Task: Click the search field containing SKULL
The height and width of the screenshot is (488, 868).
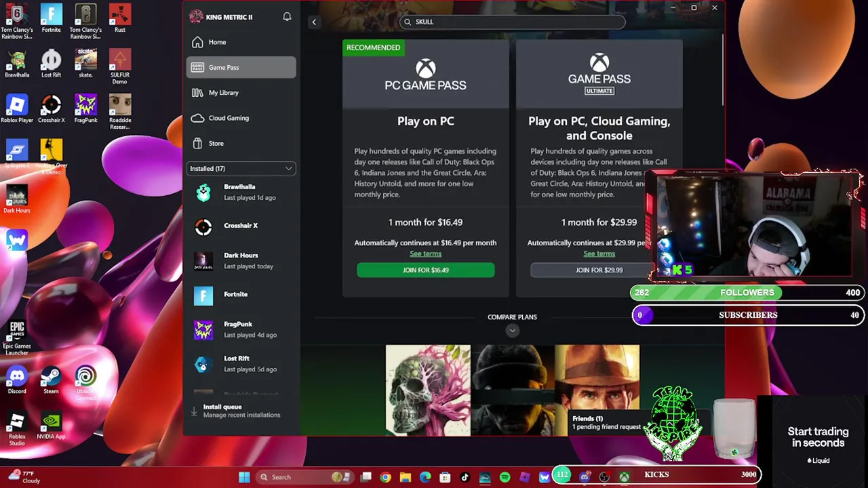Action: point(512,22)
